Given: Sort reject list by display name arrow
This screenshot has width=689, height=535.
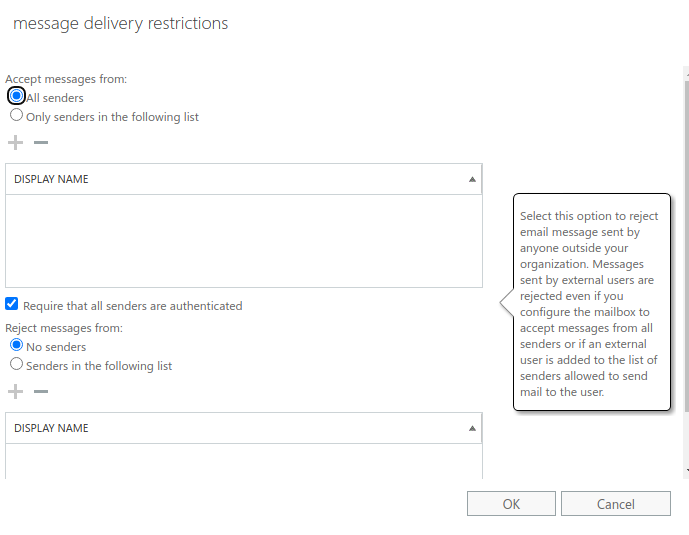Looking at the screenshot, I should [x=472, y=428].
